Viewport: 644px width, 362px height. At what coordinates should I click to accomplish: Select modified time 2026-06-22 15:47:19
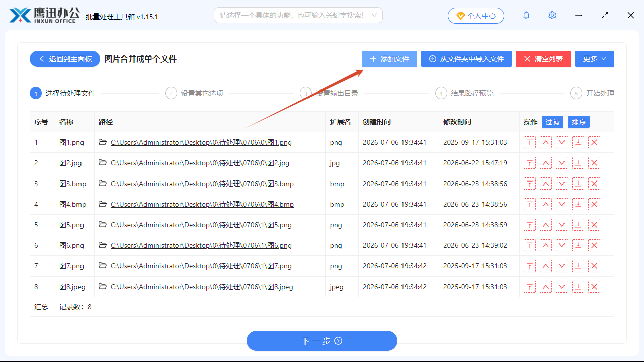(475, 163)
